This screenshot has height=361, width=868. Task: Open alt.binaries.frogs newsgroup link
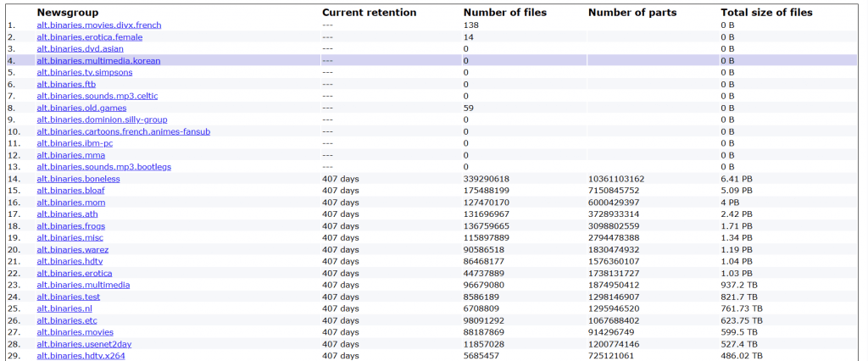tap(71, 226)
